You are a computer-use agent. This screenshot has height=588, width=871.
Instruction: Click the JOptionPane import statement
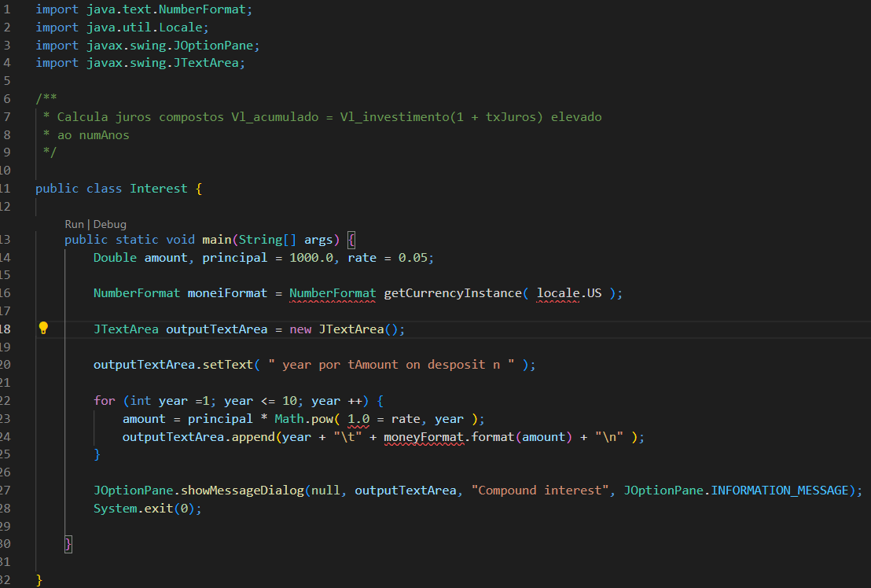[x=147, y=46]
